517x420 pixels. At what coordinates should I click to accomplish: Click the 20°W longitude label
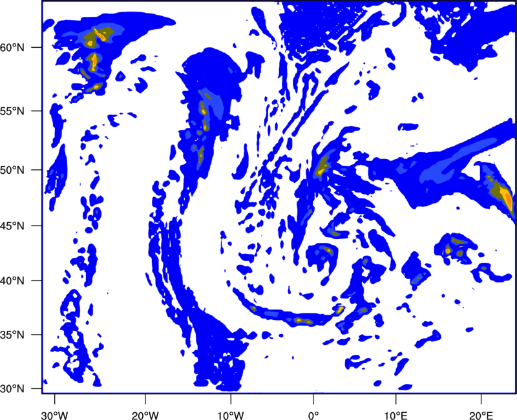point(145,415)
